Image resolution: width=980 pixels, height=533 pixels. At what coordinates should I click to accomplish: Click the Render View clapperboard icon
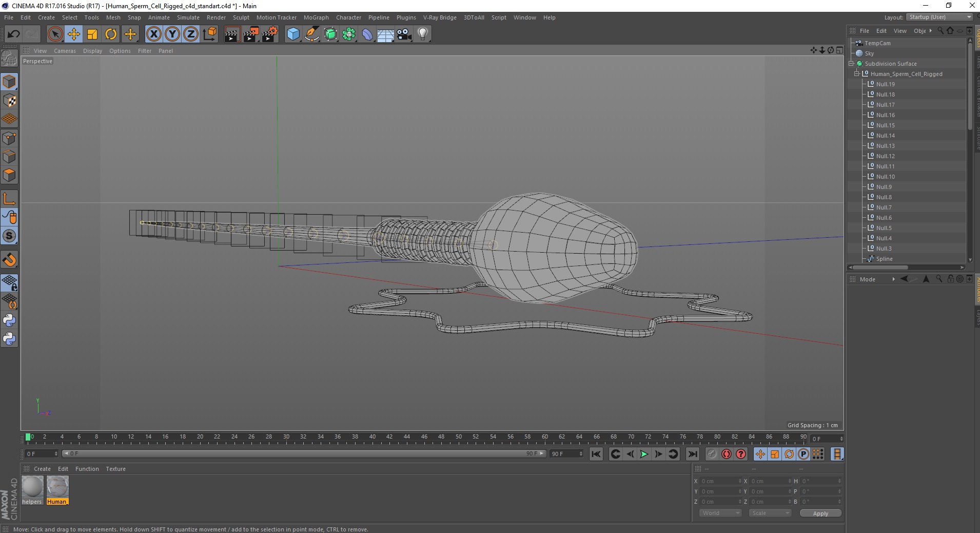[x=232, y=34]
